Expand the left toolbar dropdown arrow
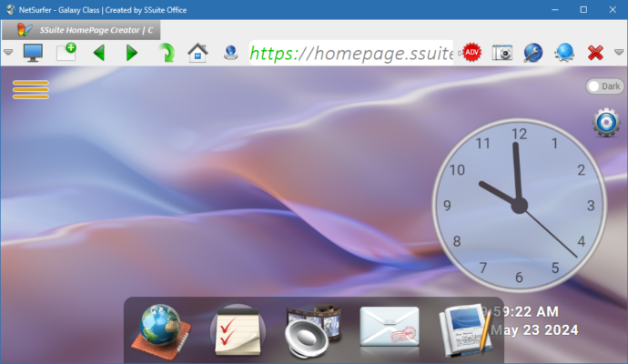628x364 pixels. click(8, 52)
